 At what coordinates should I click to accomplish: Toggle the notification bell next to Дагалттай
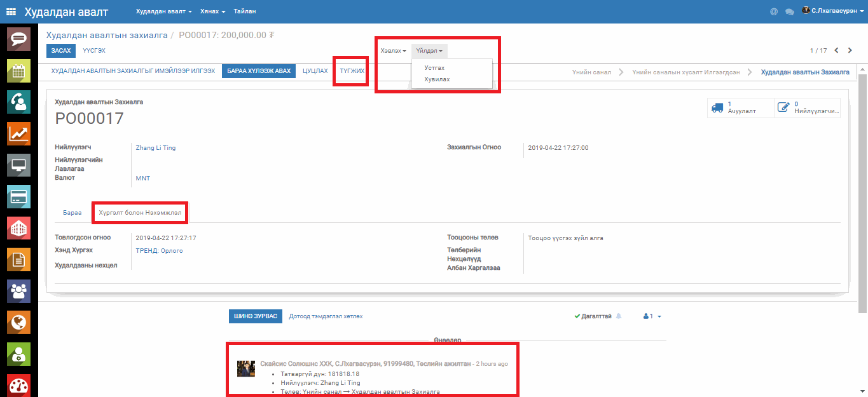(619, 316)
